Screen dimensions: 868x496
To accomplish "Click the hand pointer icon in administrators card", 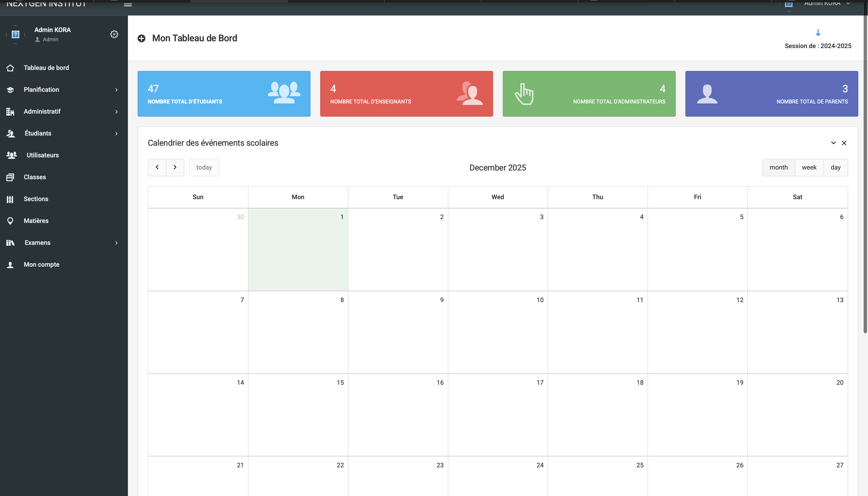I will 524,94.
